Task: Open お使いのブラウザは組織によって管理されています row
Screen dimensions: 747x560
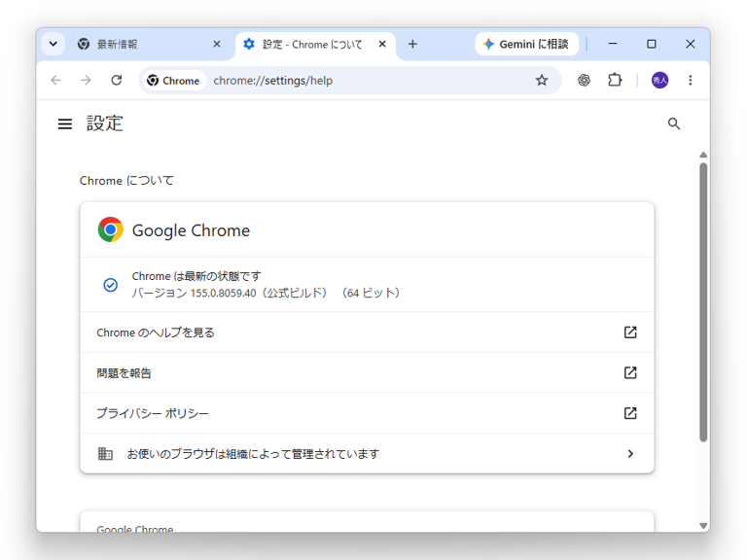Action: [x=367, y=454]
